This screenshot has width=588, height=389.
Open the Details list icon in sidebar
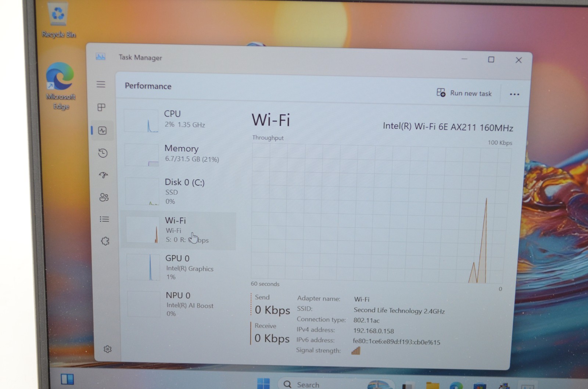(x=104, y=219)
